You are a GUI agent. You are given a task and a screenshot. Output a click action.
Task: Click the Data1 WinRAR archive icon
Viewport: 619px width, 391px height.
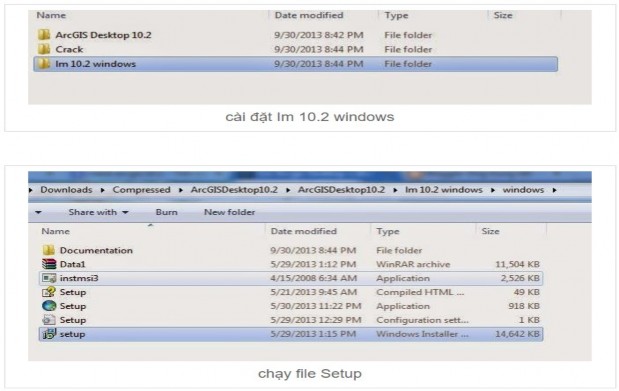coord(49,264)
